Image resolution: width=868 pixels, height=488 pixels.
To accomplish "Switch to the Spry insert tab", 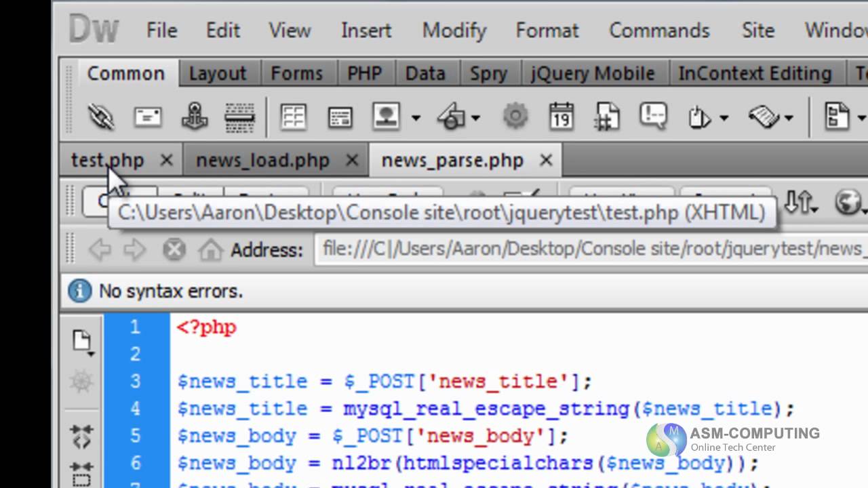I will coord(488,73).
